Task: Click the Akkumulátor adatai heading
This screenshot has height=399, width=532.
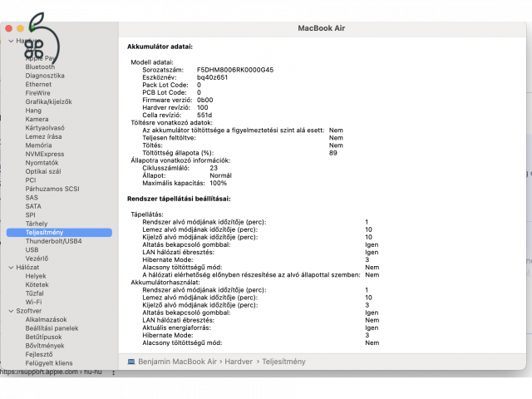Action: coord(160,47)
